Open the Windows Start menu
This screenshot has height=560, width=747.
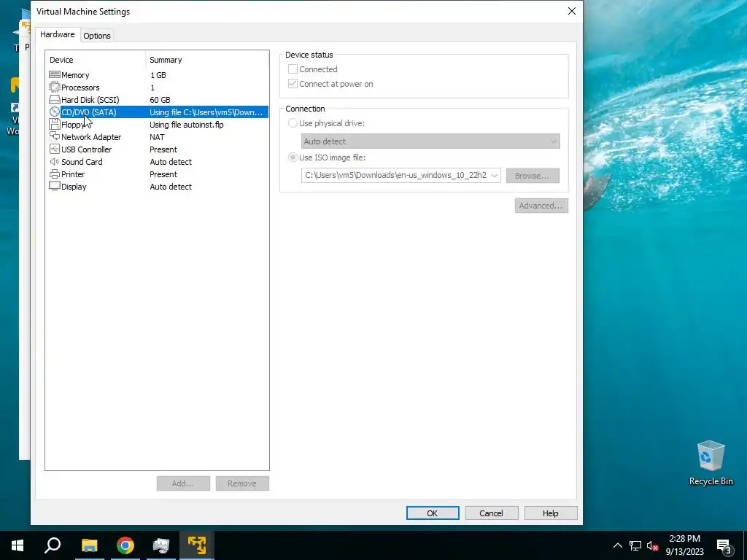(x=18, y=545)
